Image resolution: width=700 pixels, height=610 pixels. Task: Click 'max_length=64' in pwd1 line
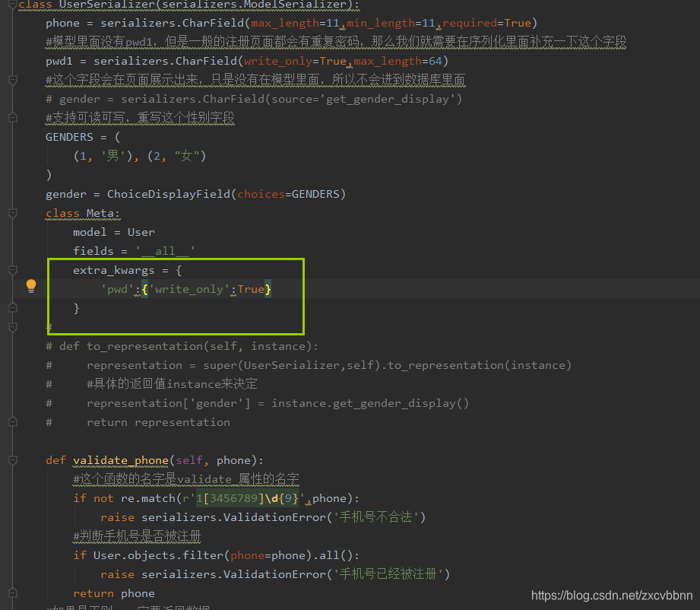(398, 61)
